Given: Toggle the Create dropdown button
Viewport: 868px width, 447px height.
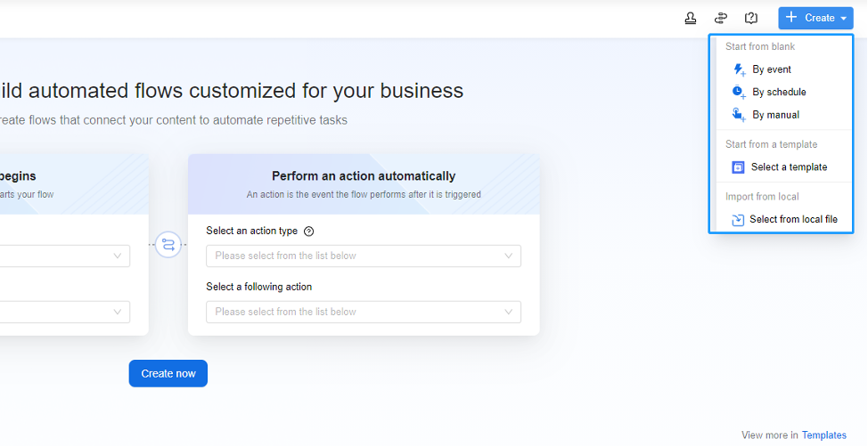Looking at the screenshot, I should point(815,18).
